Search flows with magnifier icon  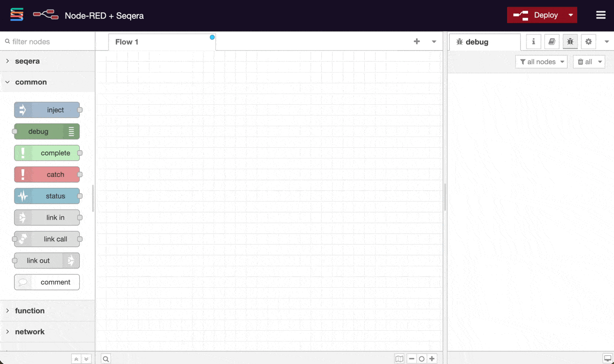(105, 359)
